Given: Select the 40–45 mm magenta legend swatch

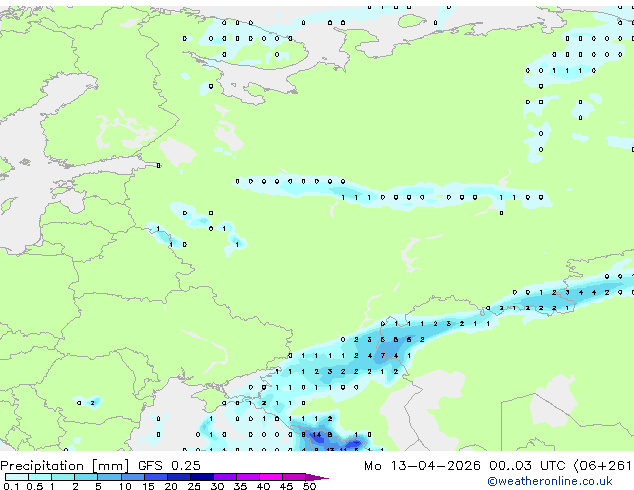Looking at the screenshot, I should (x=271, y=477).
